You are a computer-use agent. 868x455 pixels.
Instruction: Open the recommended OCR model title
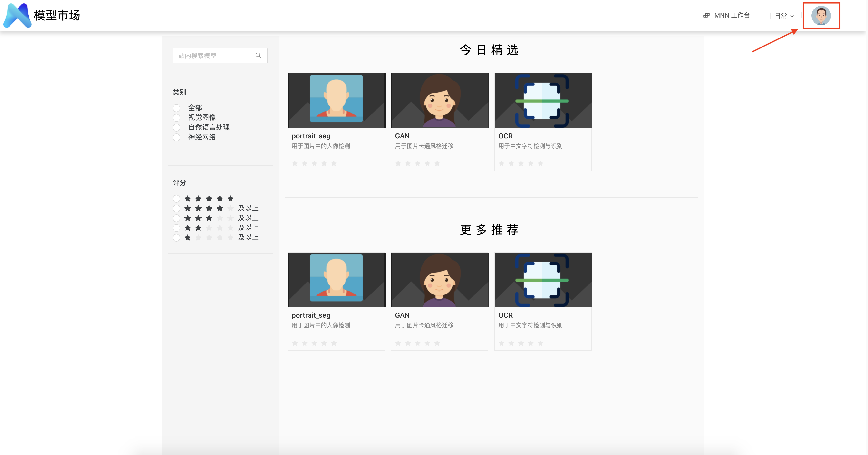click(x=505, y=315)
